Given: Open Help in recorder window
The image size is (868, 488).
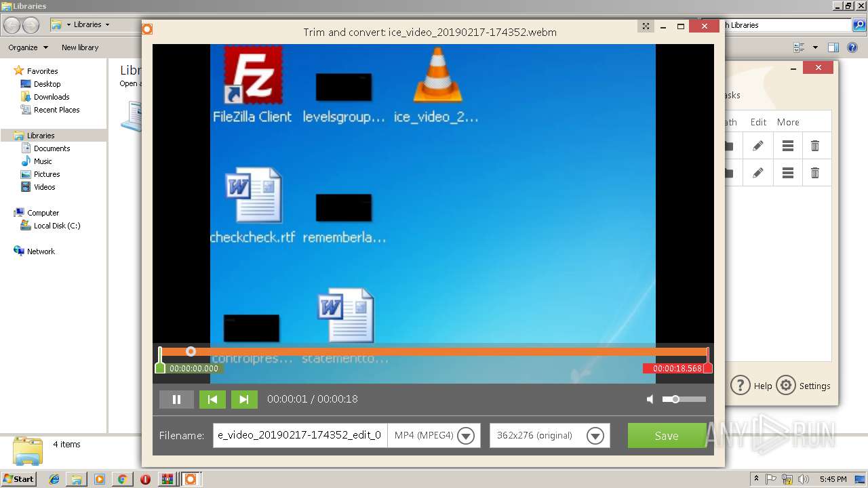Looking at the screenshot, I should 751,386.
